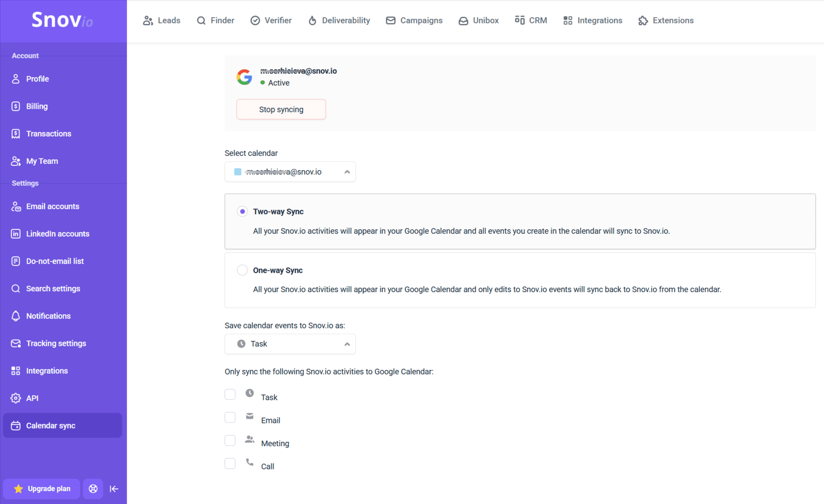
Task: Collapse the sidebar with arrow icon
Action: (x=114, y=489)
